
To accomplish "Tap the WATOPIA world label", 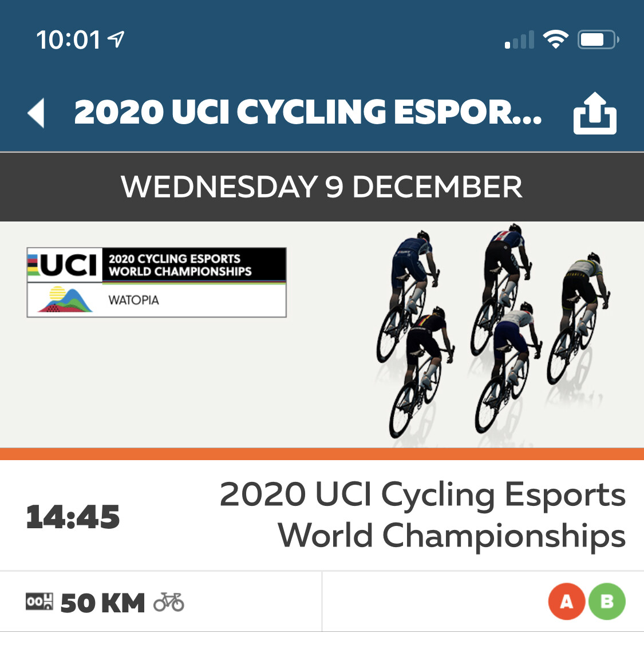I will (134, 300).
